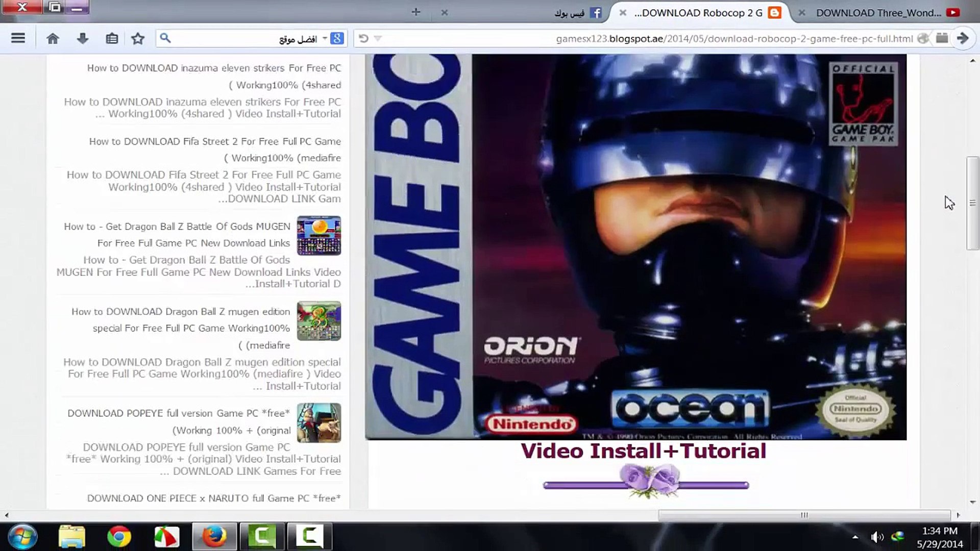Image resolution: width=980 pixels, height=551 pixels.
Task: Bookmark this page with star icon
Action: point(138,38)
